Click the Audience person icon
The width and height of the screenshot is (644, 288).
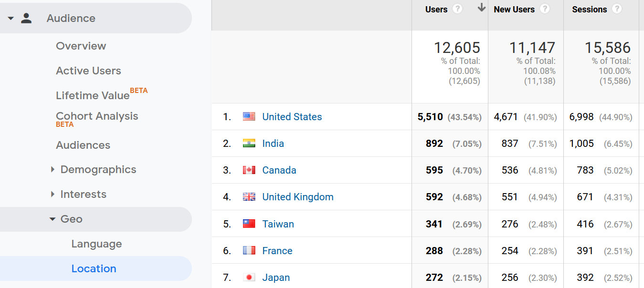click(26, 19)
